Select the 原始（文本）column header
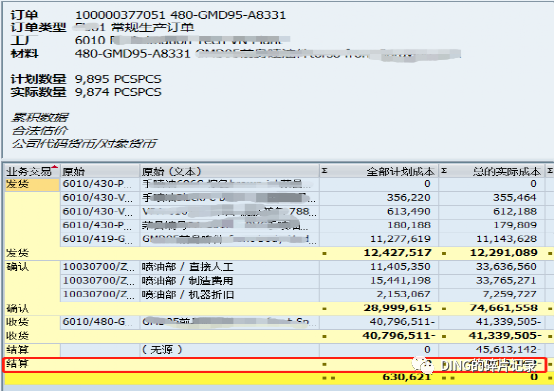The height and width of the screenshot is (391, 554). point(229,171)
